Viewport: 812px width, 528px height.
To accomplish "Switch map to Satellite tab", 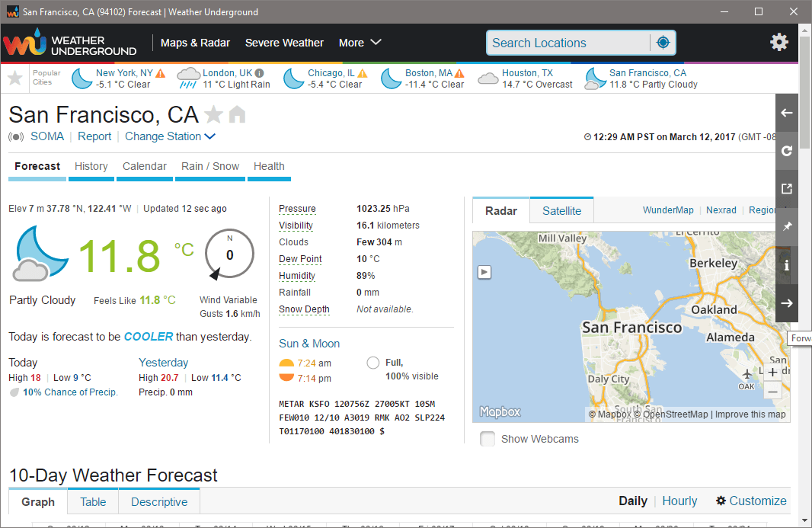I will [x=561, y=211].
